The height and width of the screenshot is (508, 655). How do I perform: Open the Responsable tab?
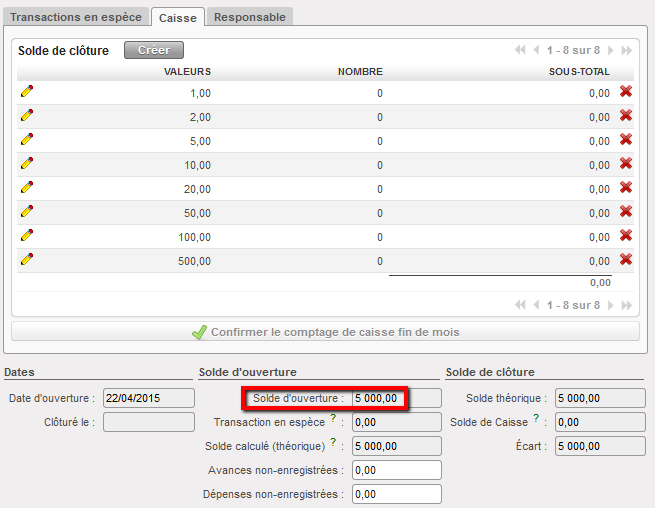pyautogui.click(x=250, y=17)
